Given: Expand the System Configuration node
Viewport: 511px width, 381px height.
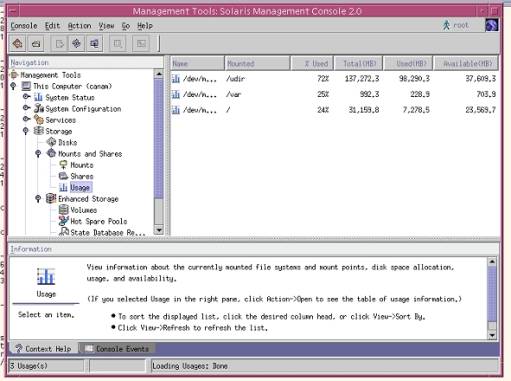Looking at the screenshot, I should coord(27,108).
